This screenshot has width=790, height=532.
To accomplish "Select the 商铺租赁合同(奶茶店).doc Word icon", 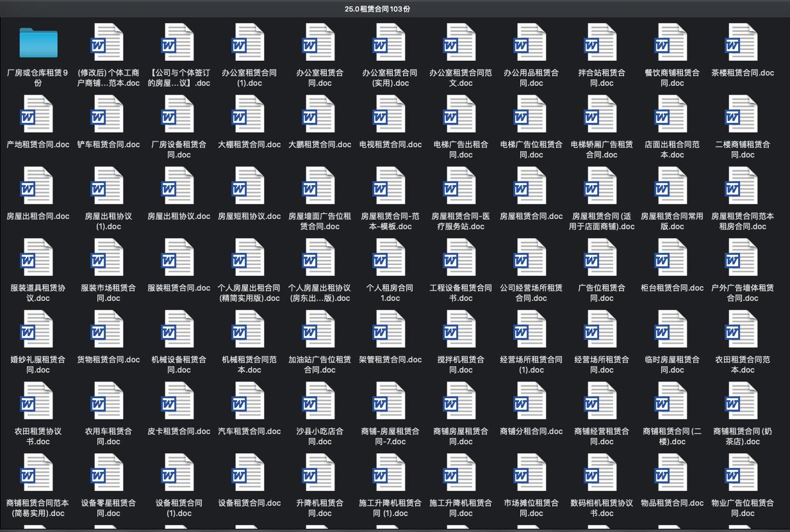I will (743, 401).
